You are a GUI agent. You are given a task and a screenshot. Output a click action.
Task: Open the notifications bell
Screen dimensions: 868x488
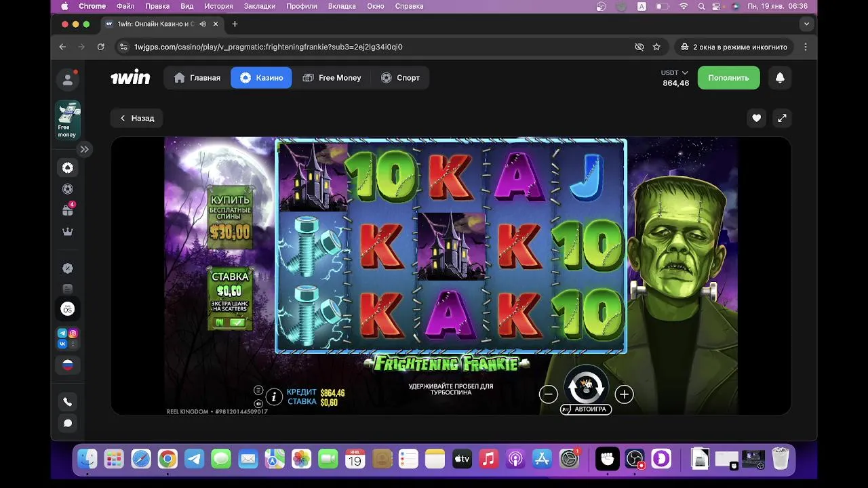780,78
